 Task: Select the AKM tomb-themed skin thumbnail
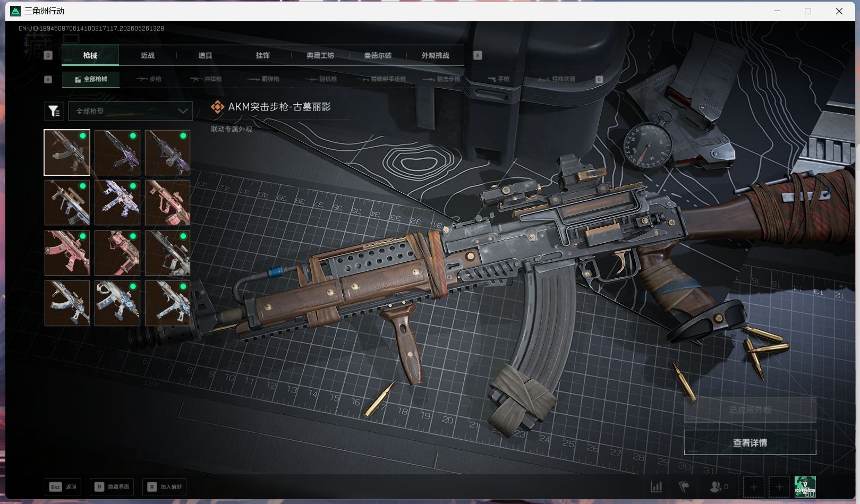[x=67, y=152]
